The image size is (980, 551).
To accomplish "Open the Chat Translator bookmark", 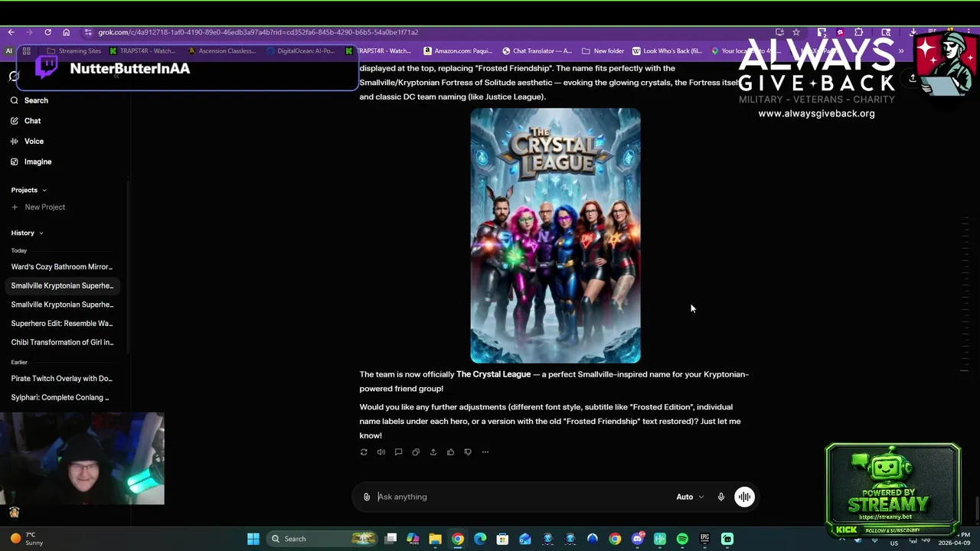I will [537, 51].
